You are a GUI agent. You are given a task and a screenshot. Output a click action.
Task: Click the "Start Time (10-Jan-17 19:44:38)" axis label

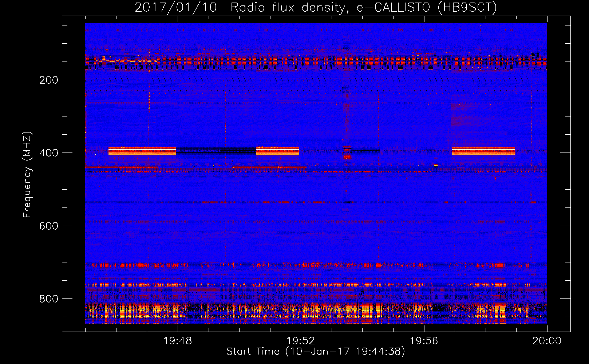[x=316, y=352]
